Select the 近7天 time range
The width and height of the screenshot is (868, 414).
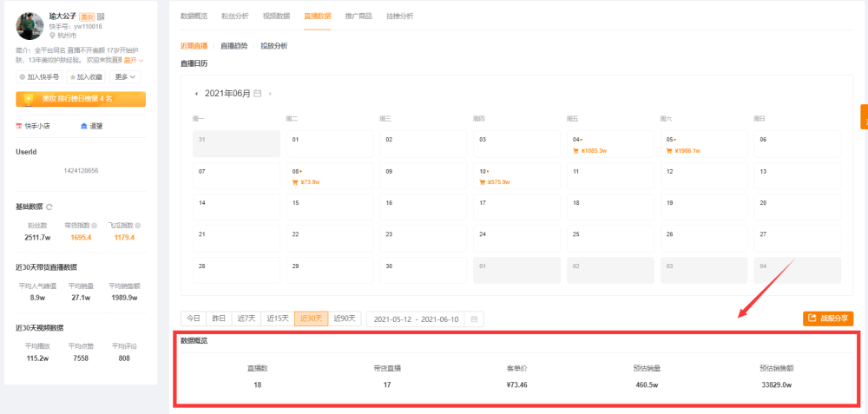[247, 319]
